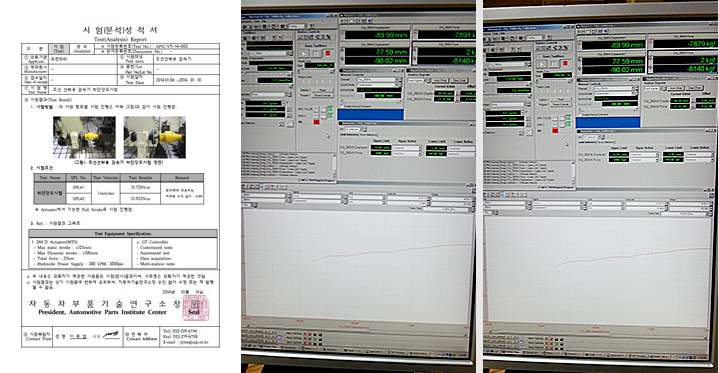Select Limit Detectors tab in right monitor photo
Screen dimensions: 719x373
pyautogui.click(x=587, y=142)
